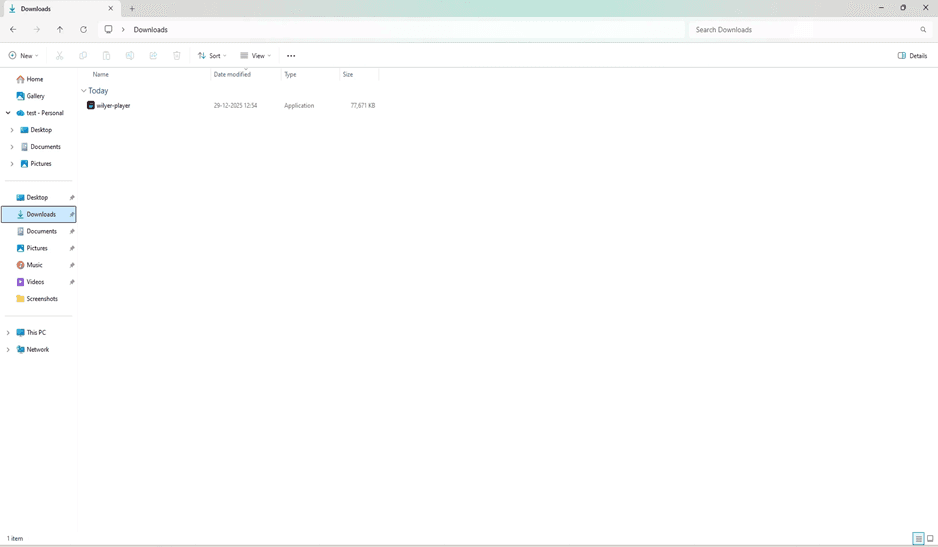The height and width of the screenshot is (547, 938).
Task: Open the New item button
Action: pos(23,56)
